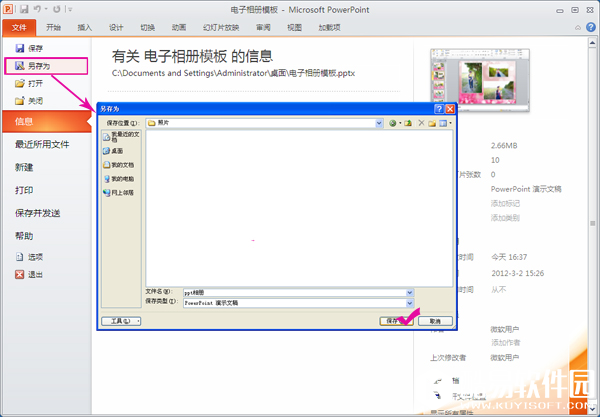The width and height of the screenshot is (600, 417).
Task: Open the views menu dropdown in dialog toolbar
Action: [x=449, y=123]
